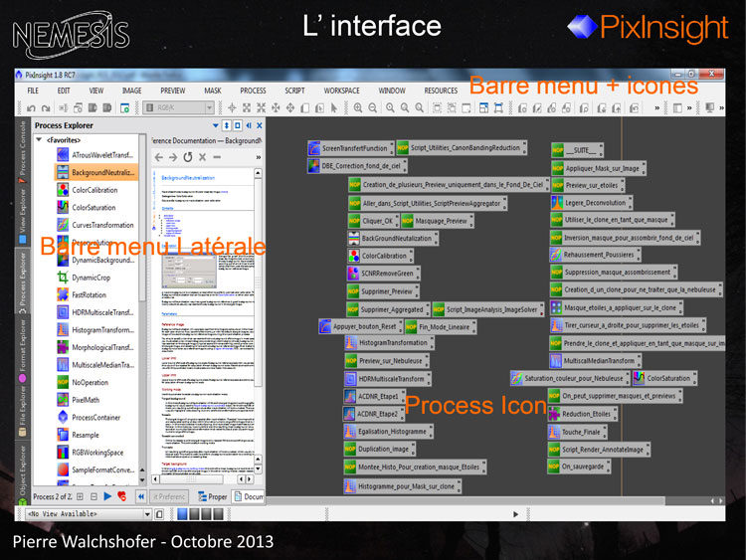Click the workspace horizontal scrollbar
The width and height of the screenshot is (746, 560).
pos(464,500)
